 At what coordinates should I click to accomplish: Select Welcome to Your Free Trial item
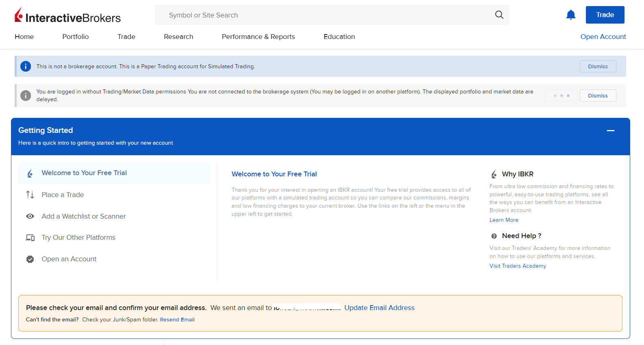tap(114, 173)
